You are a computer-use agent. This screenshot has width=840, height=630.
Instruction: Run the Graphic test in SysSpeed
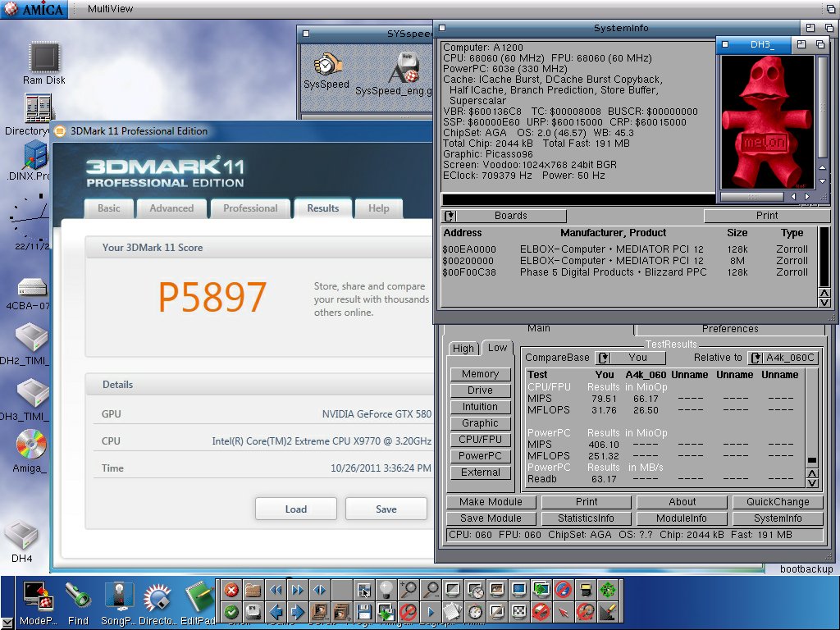(x=480, y=423)
